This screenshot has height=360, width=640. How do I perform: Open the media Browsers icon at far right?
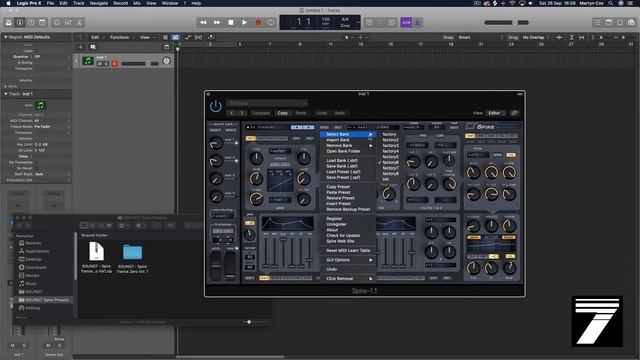[631, 22]
